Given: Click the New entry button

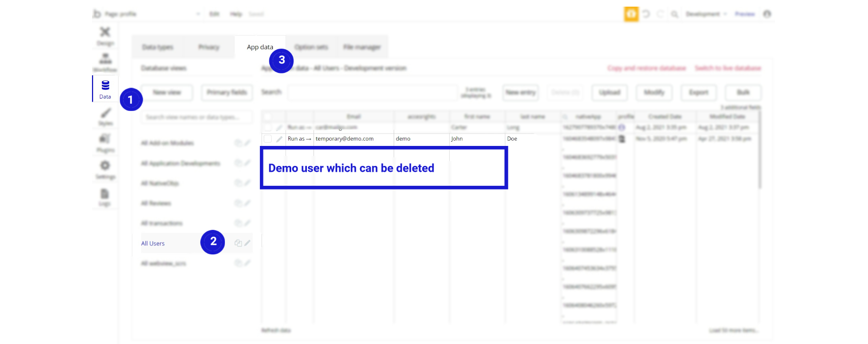Looking at the screenshot, I should click(520, 92).
